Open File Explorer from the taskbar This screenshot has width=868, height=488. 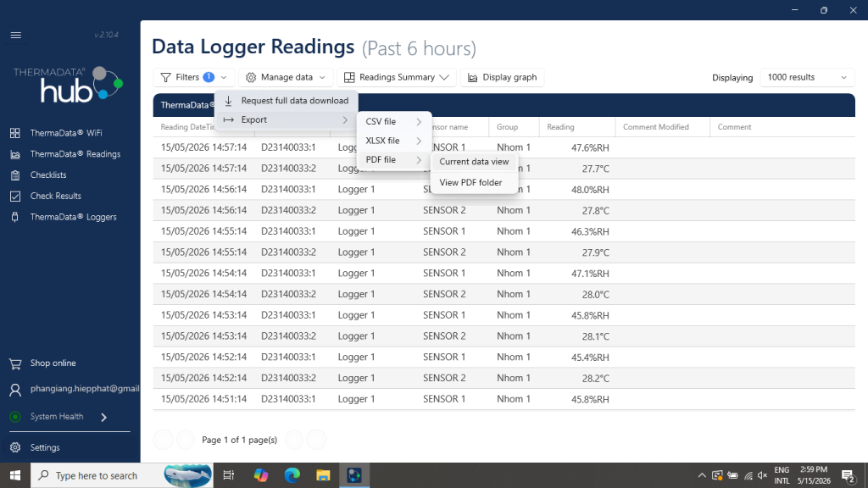pyautogui.click(x=323, y=475)
